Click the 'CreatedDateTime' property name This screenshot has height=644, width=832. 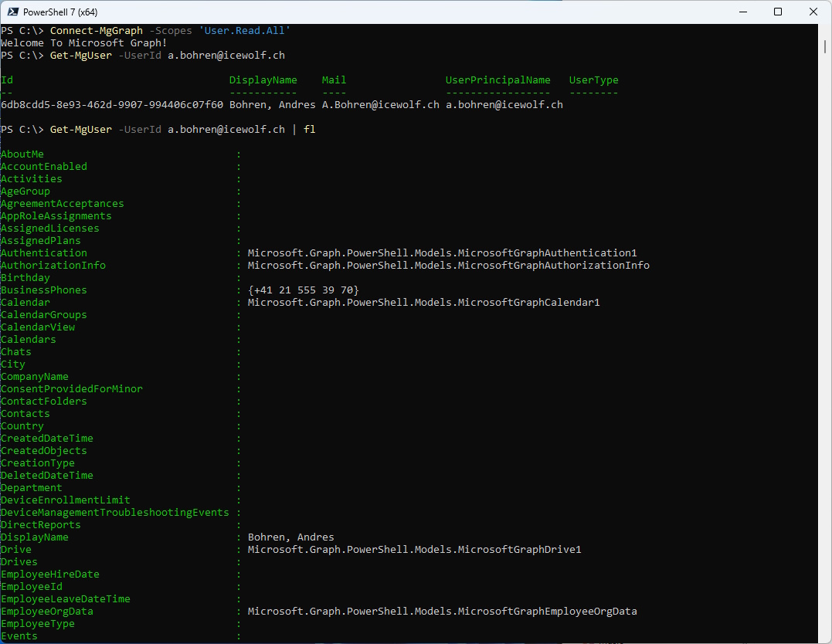pyautogui.click(x=46, y=439)
